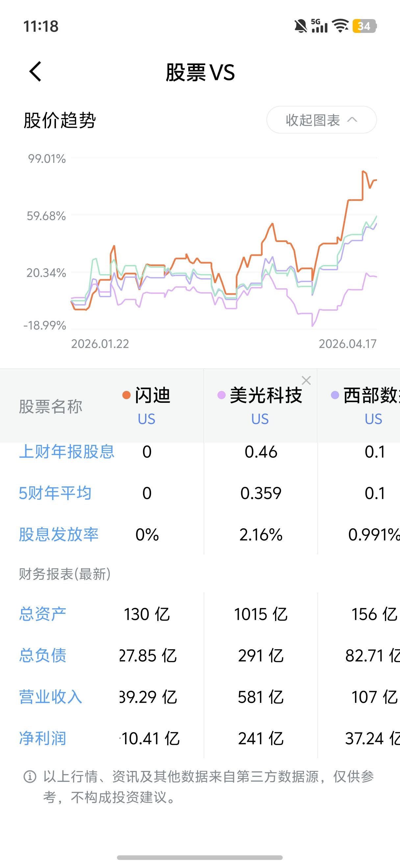Image resolution: width=400 pixels, height=868 pixels.
Task: Open 闪迪 stock name
Action: [x=152, y=395]
